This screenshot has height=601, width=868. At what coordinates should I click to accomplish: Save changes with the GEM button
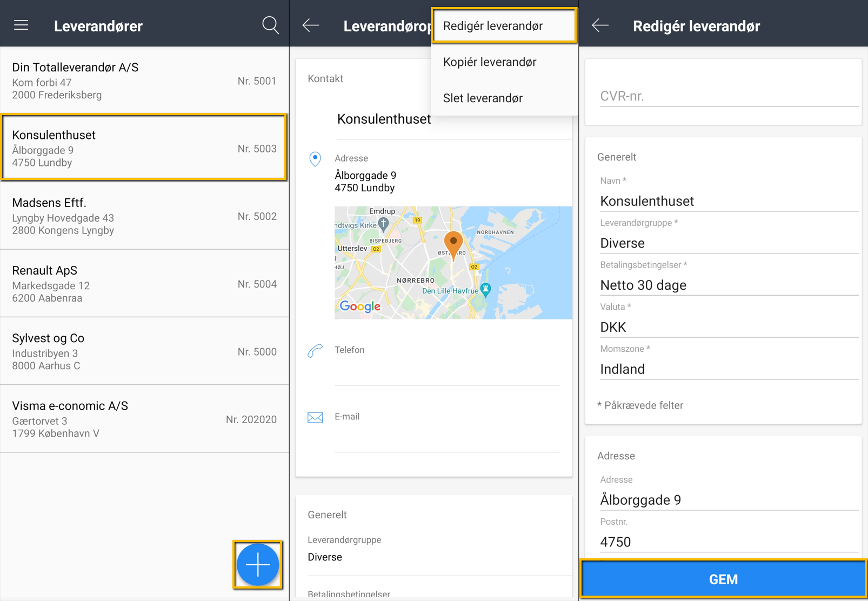coord(723,579)
